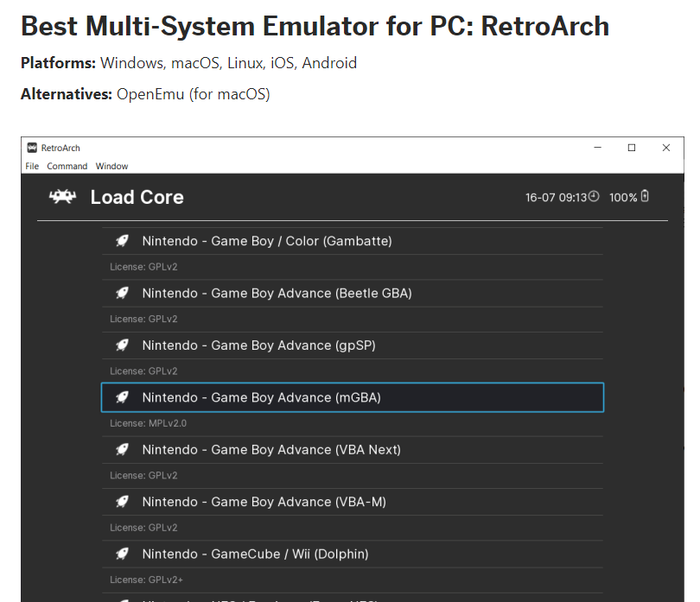Click the clock icon next to 09:13
The width and height of the screenshot is (700, 602).
coord(594,196)
